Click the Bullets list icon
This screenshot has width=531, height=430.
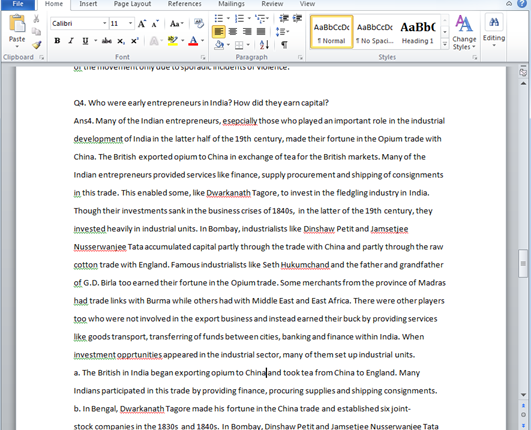[x=219, y=18]
